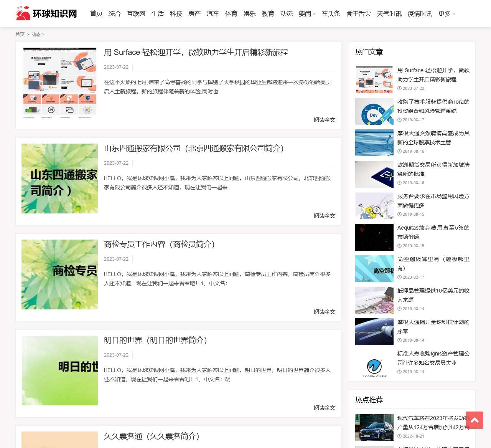Open the 综合 nav menu item

(115, 13)
